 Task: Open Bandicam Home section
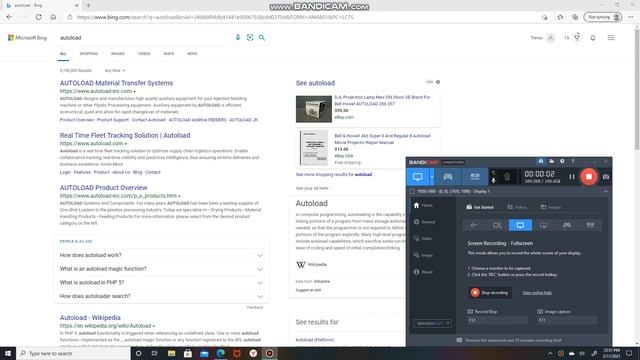(x=423, y=205)
